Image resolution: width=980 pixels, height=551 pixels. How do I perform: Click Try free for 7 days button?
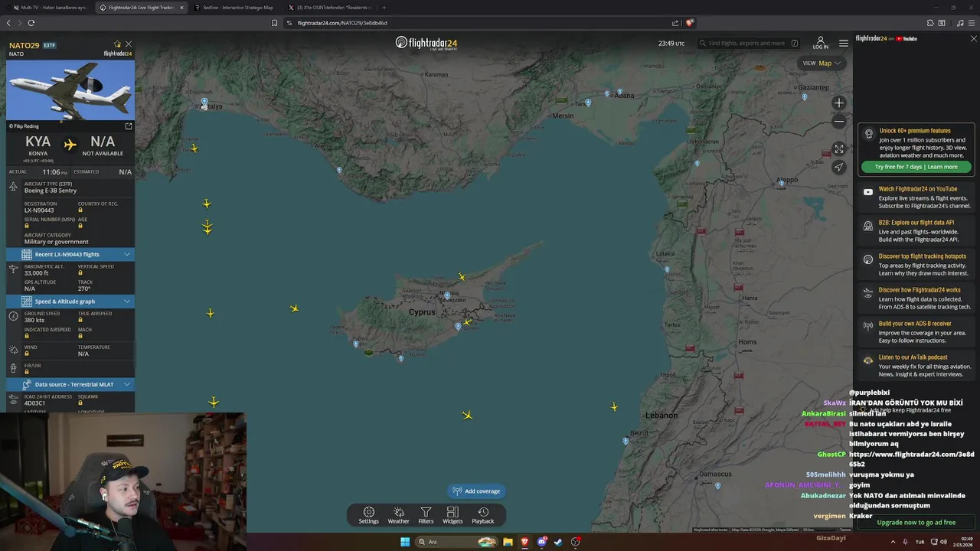click(916, 167)
